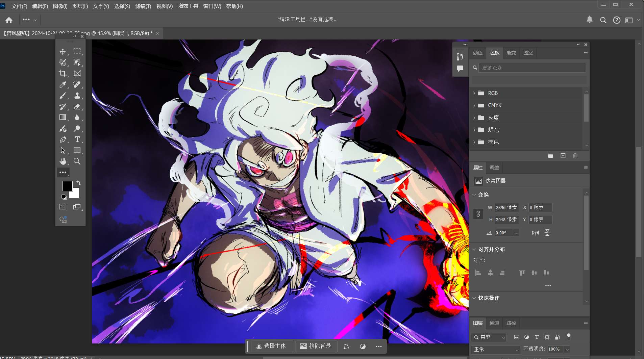The height and width of the screenshot is (359, 644).
Task: Open the 滤镜(T) menu
Action: (x=143, y=6)
